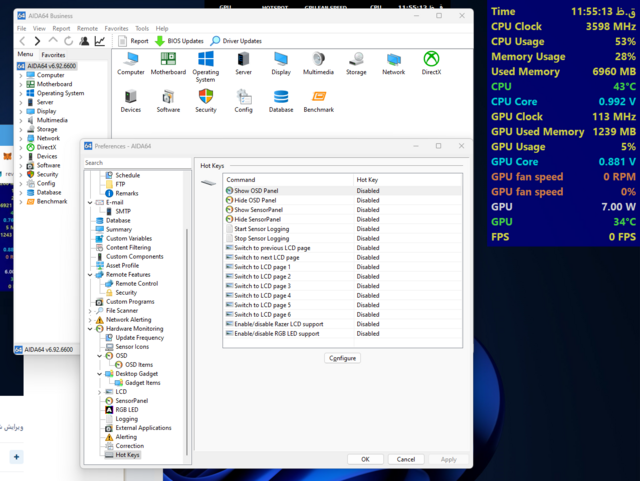Collapse the E-mail node in Preferences tree
This screenshot has width=640, height=481.
[x=90, y=203]
